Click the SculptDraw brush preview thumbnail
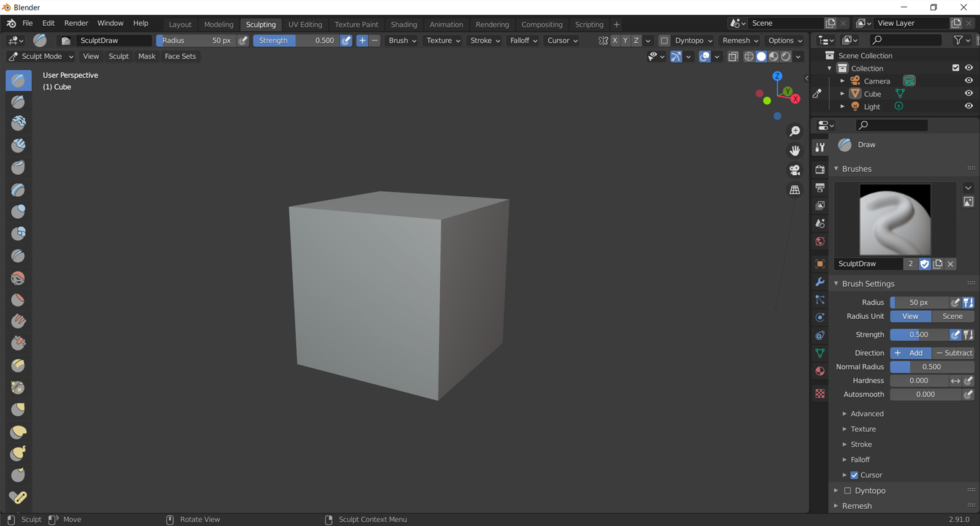The height and width of the screenshot is (526, 980). click(x=895, y=219)
